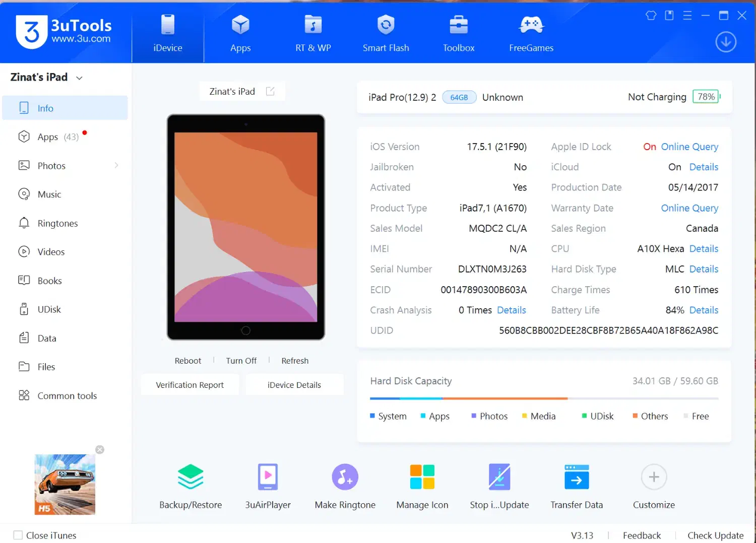Launch 3uAirPlayer from the shortcuts
This screenshot has width=756, height=543.
pos(268,477)
